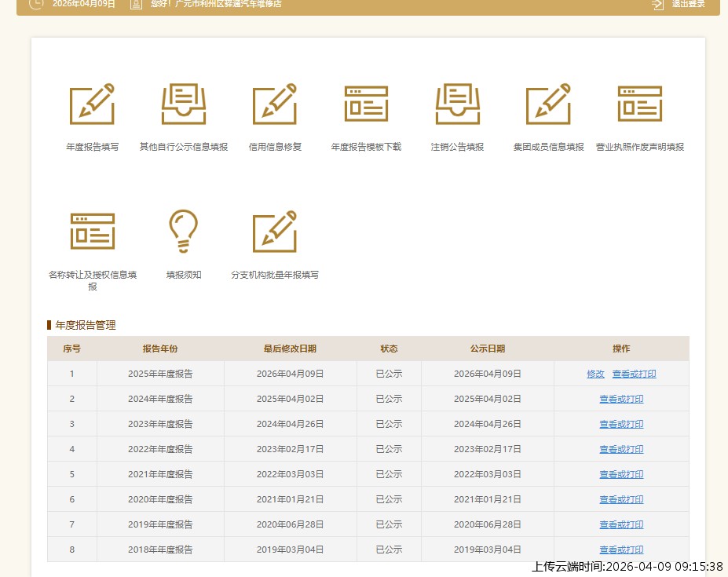
Task: Open 信用信息修复 icon
Action: coord(275,104)
